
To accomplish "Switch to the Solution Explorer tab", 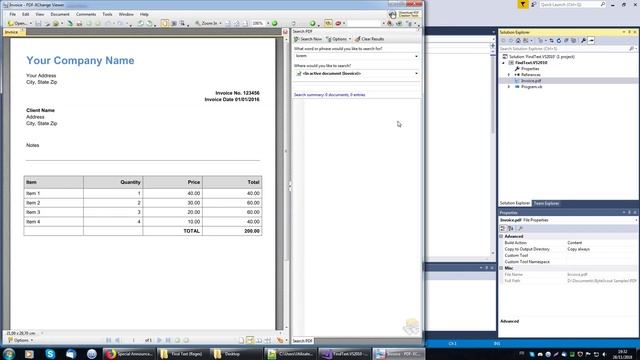I will pos(515,203).
